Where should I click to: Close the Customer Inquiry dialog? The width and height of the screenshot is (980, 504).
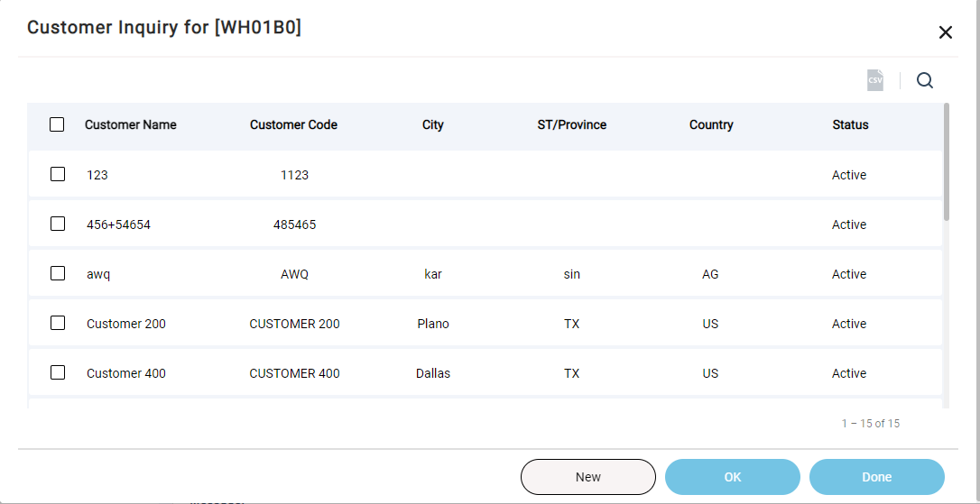pos(945,32)
